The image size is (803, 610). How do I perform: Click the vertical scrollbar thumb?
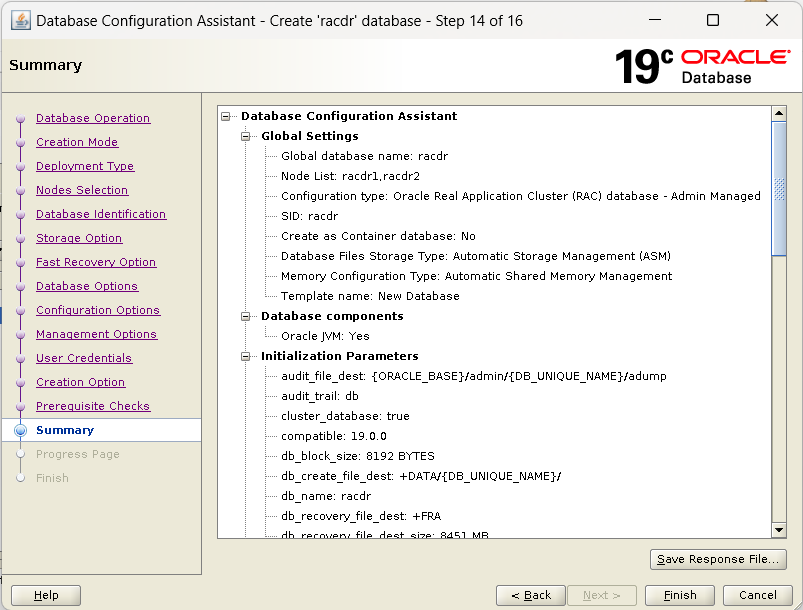point(779,188)
